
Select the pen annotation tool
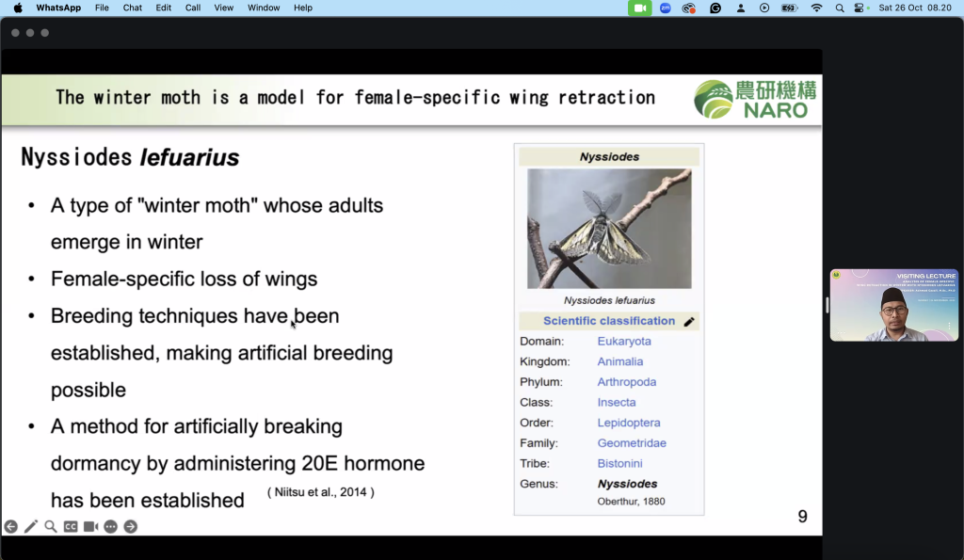pyautogui.click(x=31, y=527)
